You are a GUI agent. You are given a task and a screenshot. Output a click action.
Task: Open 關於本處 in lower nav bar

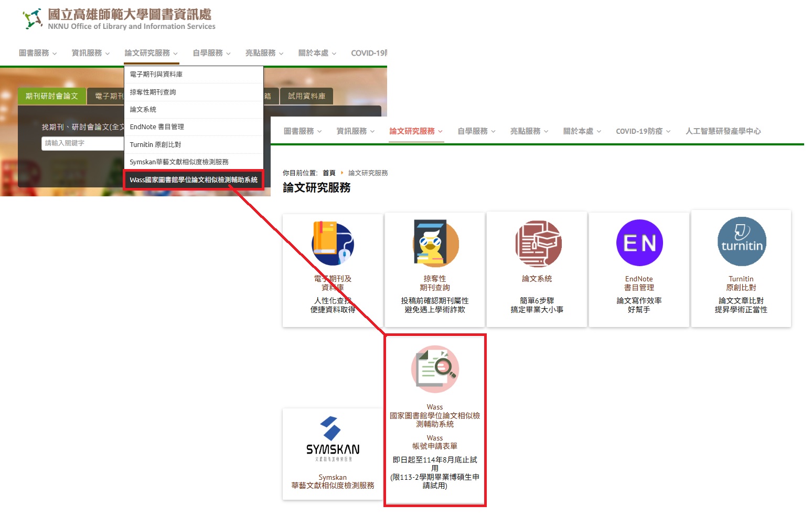click(582, 131)
